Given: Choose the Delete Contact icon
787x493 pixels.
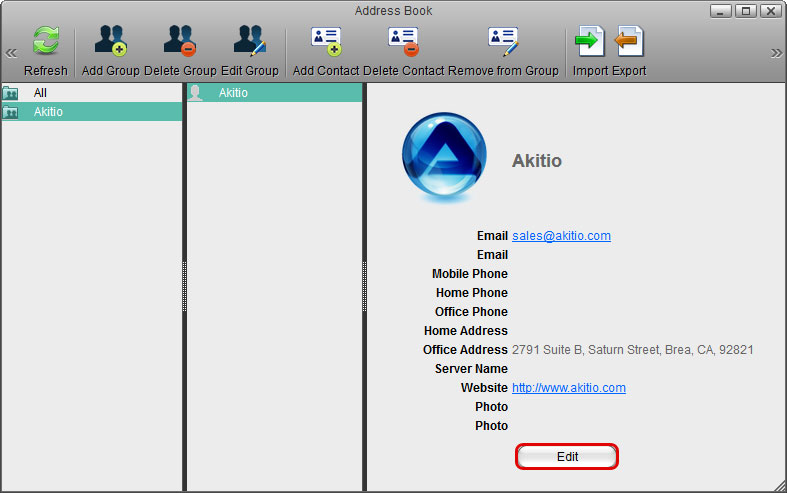Looking at the screenshot, I should [404, 41].
